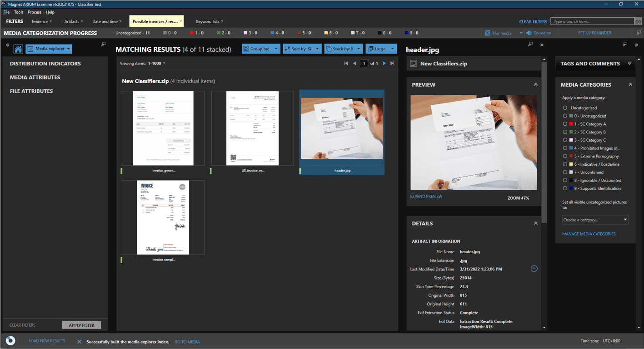Click the home icon in Media explorer
The height and width of the screenshot is (349, 644).
(18, 49)
